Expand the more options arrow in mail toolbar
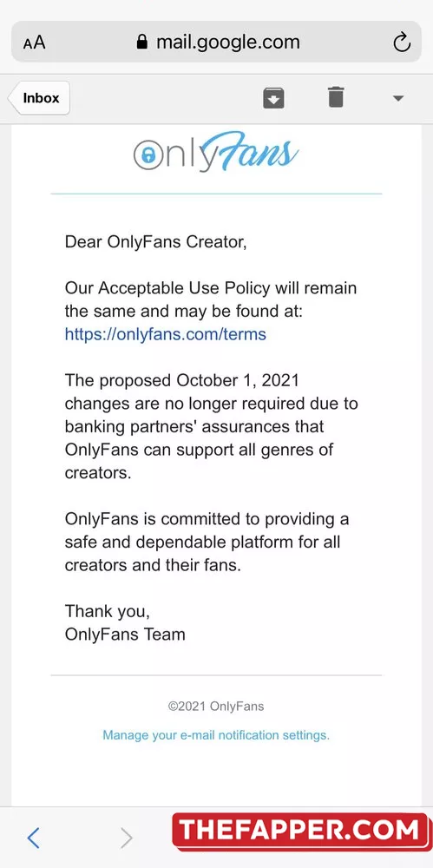The image size is (433, 868). (398, 99)
